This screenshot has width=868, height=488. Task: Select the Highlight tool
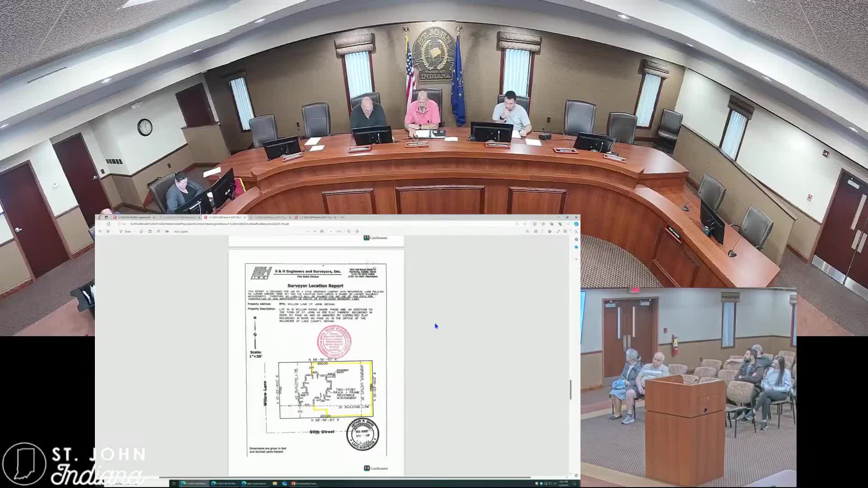pyautogui.click(x=108, y=231)
